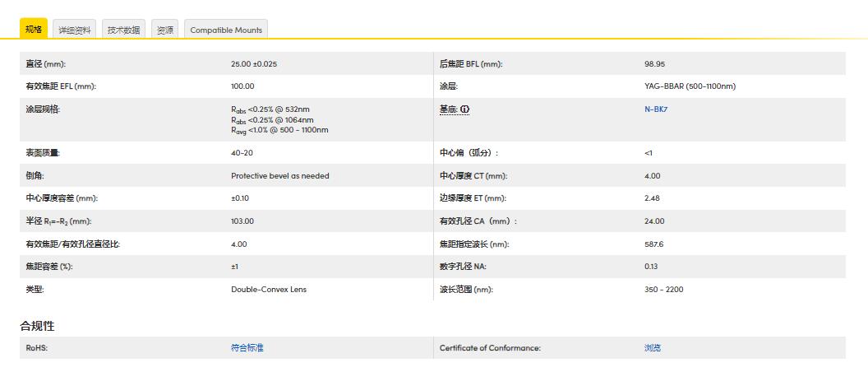Click the 合规性 section heading
This screenshot has height=381, width=868.
click(38, 326)
